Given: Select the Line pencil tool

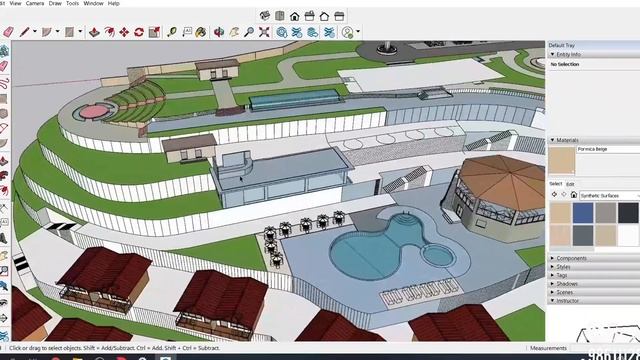Looking at the screenshot, I should pyautogui.click(x=24, y=32).
